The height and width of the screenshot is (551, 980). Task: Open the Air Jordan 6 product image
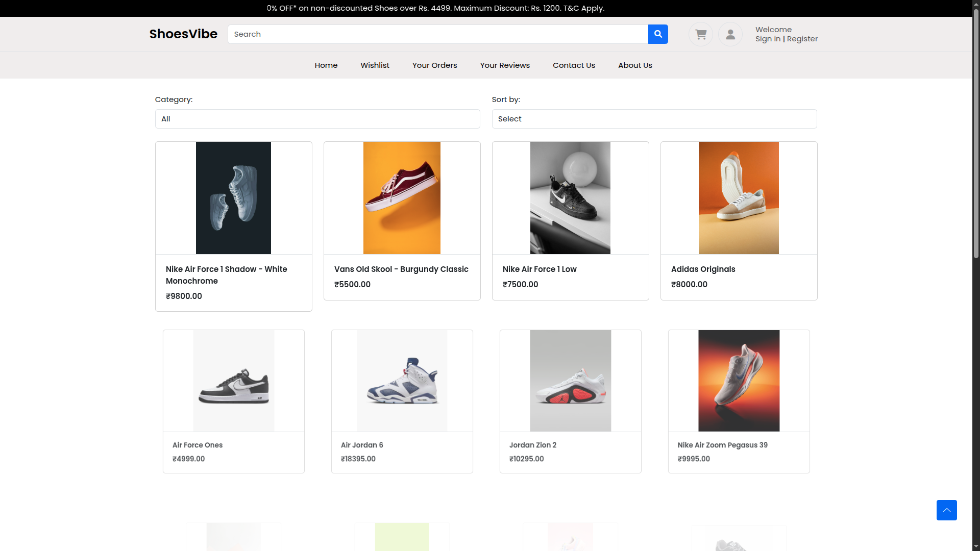(x=402, y=381)
